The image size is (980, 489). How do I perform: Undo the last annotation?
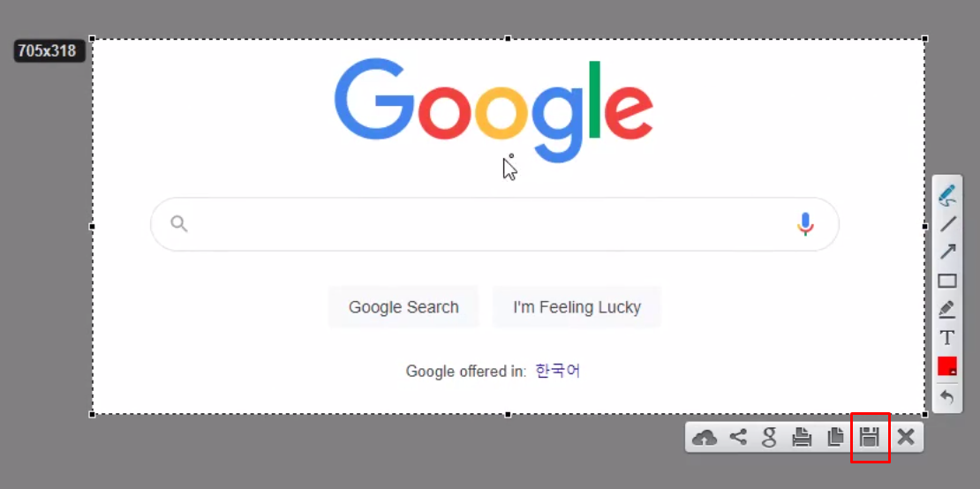947,396
